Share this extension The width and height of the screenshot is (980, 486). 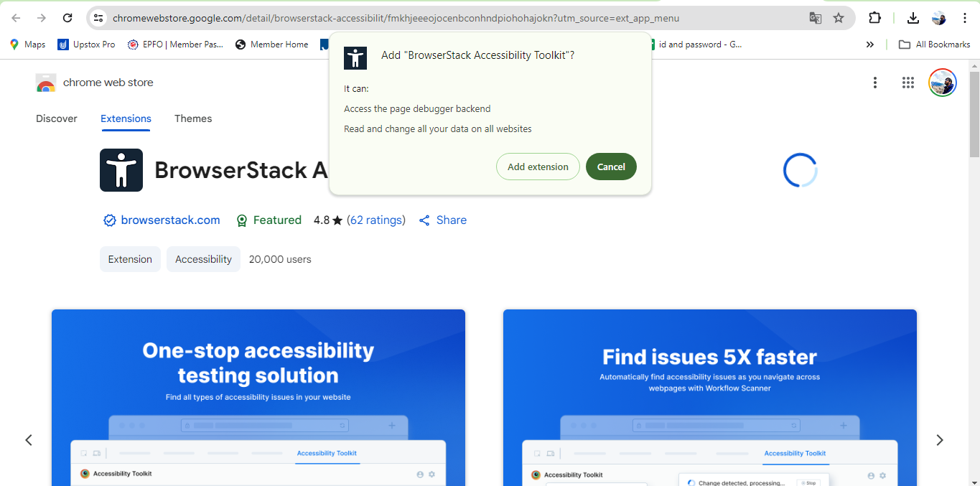coord(443,220)
